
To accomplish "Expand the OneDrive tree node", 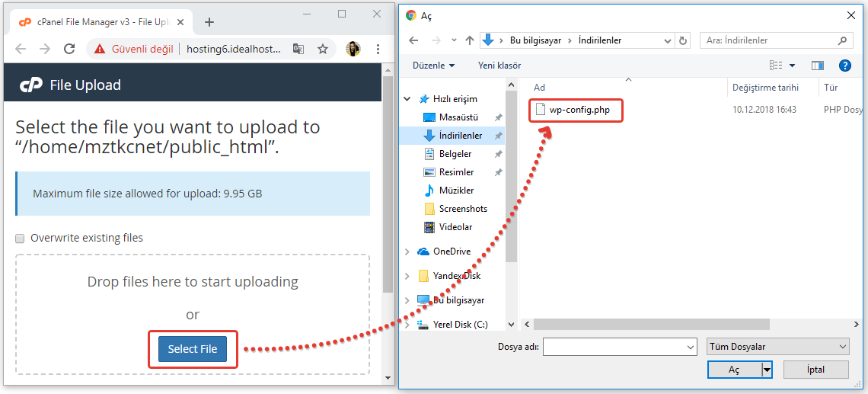I will [407, 251].
